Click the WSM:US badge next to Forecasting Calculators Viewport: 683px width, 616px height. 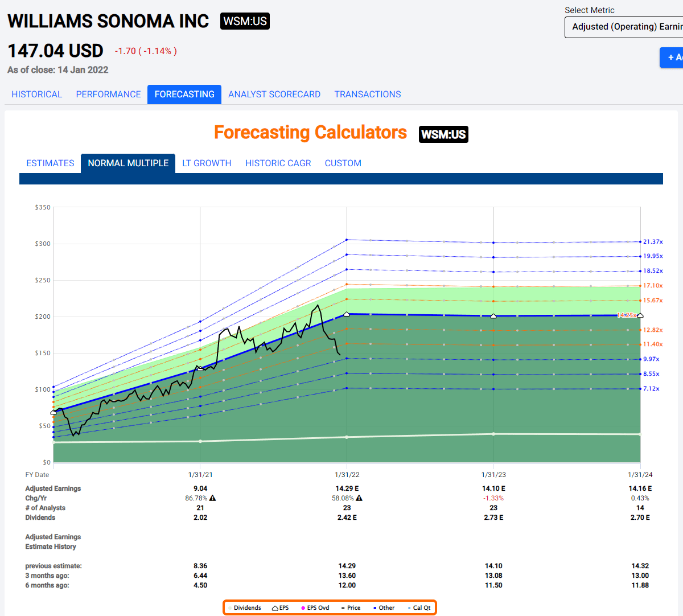[443, 134]
